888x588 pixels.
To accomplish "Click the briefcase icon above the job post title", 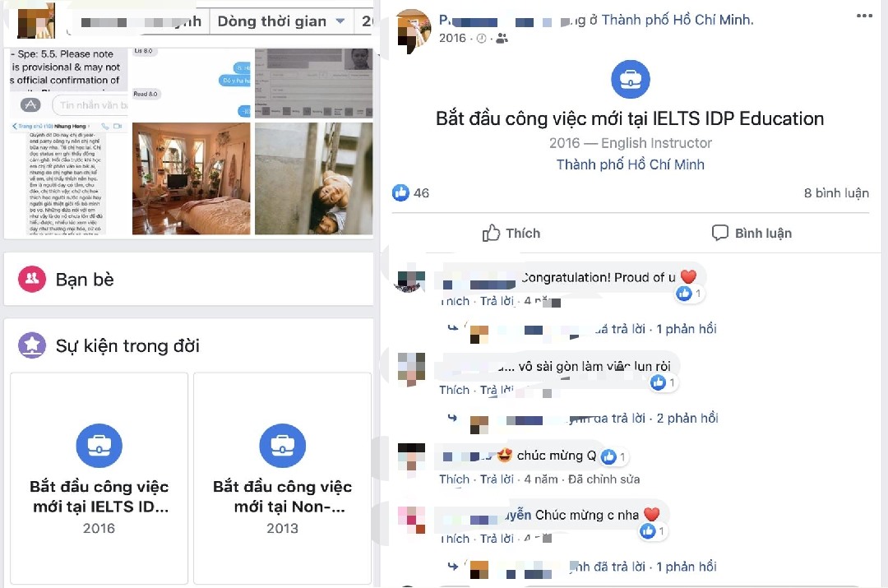I will pyautogui.click(x=631, y=79).
